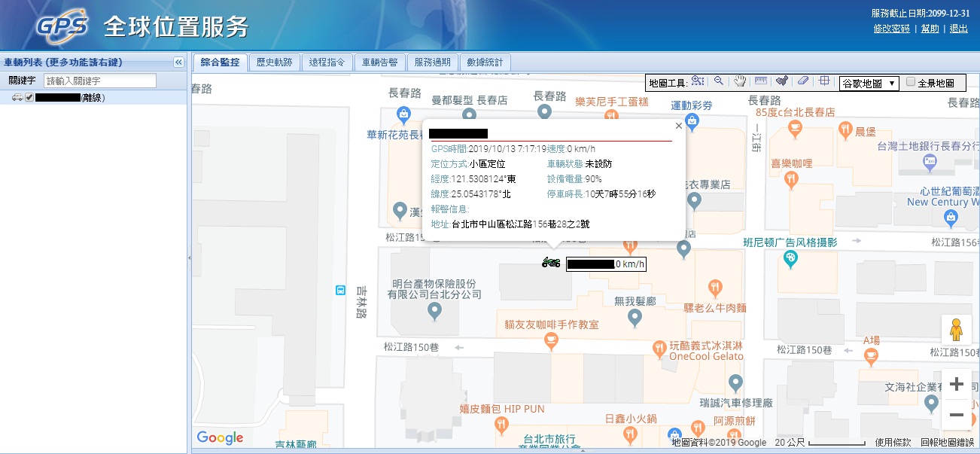Viewport: 980px width, 454px height.
Task: Click the 班尼頓广告风格摄影 pin
Action: tap(790, 258)
